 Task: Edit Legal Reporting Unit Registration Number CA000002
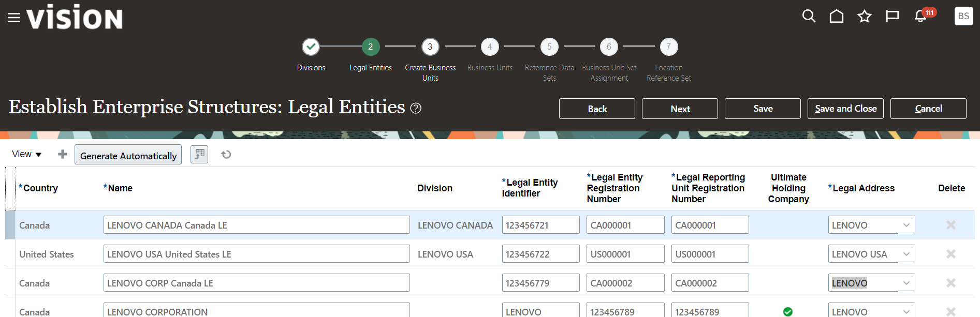[710, 283]
